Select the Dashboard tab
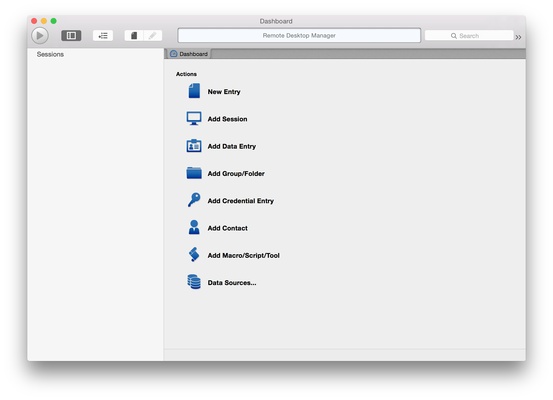This screenshot has height=400, width=553. (x=189, y=54)
